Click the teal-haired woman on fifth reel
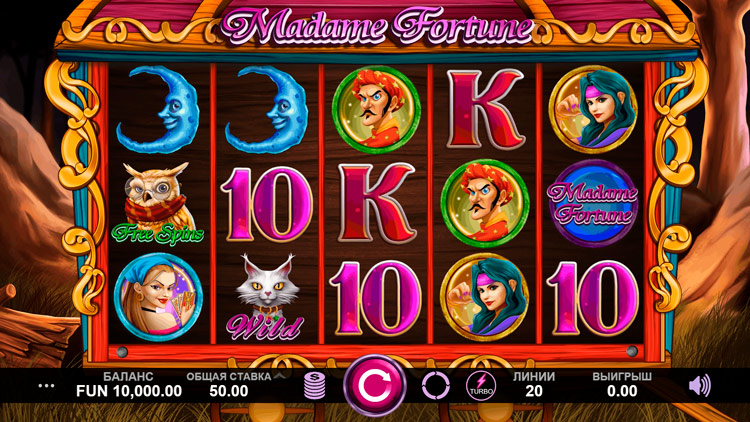 point(593,110)
